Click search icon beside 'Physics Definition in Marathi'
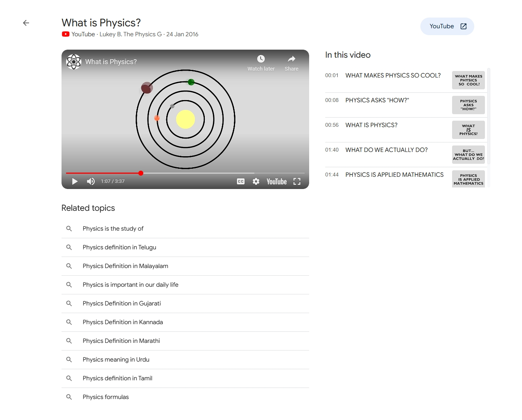Screen dimensions: 522x420 click(69, 341)
